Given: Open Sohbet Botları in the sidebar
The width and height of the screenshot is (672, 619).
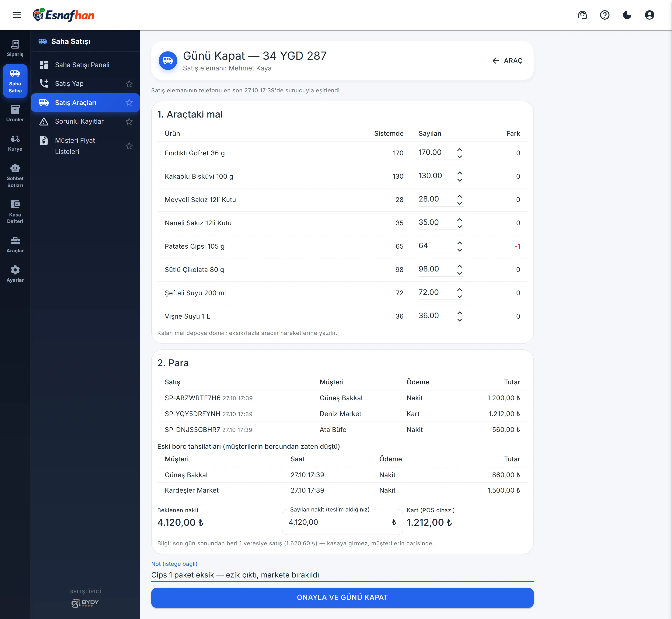Looking at the screenshot, I should (15, 176).
